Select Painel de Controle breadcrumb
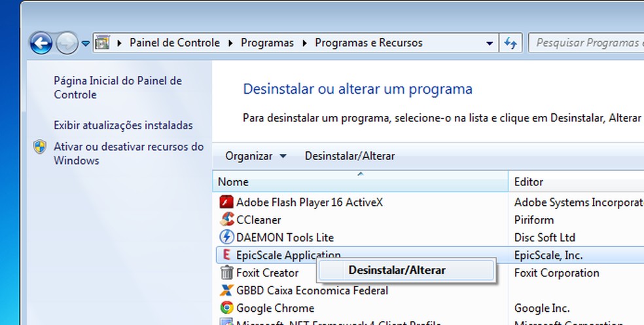The height and width of the screenshot is (325, 644). [175, 43]
